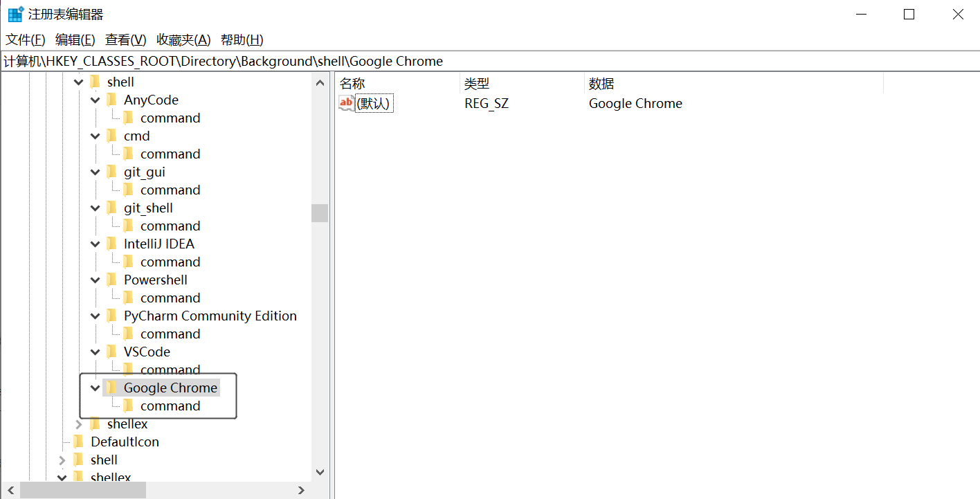Collapse the top shell key

tap(78, 82)
